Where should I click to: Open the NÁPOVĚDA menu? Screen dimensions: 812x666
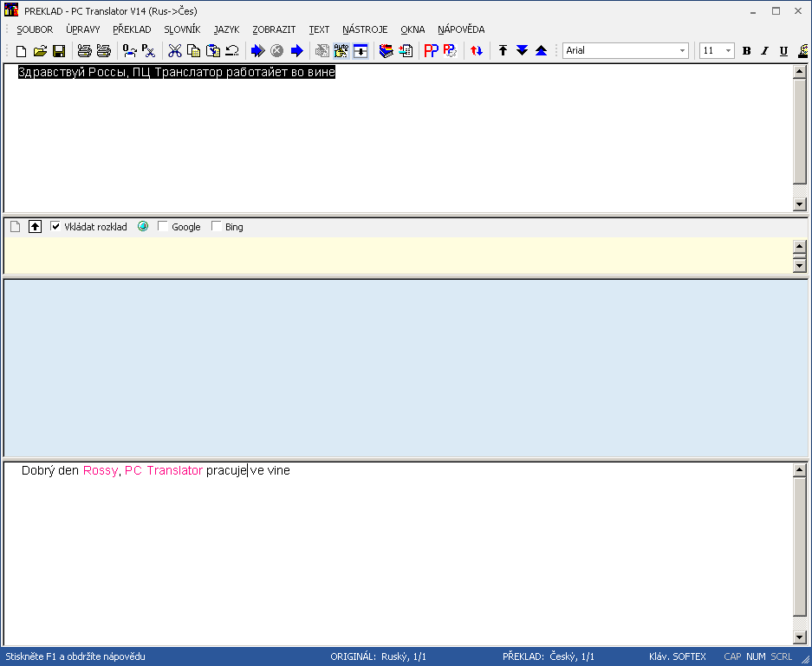pos(461,29)
